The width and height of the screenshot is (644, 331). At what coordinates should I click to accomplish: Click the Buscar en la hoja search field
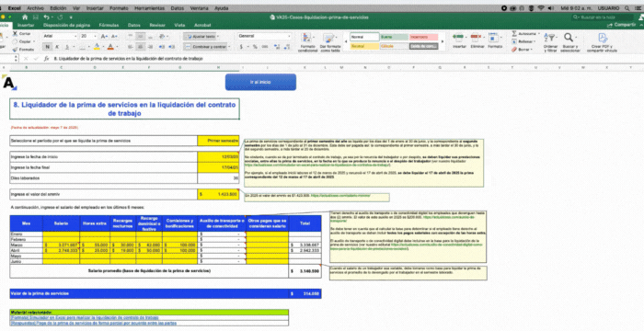[x=603, y=17]
